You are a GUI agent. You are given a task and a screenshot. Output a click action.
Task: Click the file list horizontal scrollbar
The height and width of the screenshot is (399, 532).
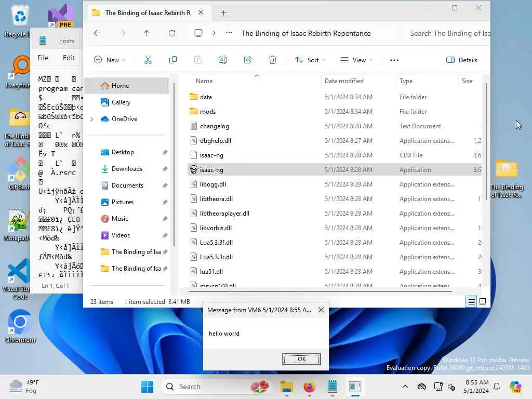tap(321, 291)
